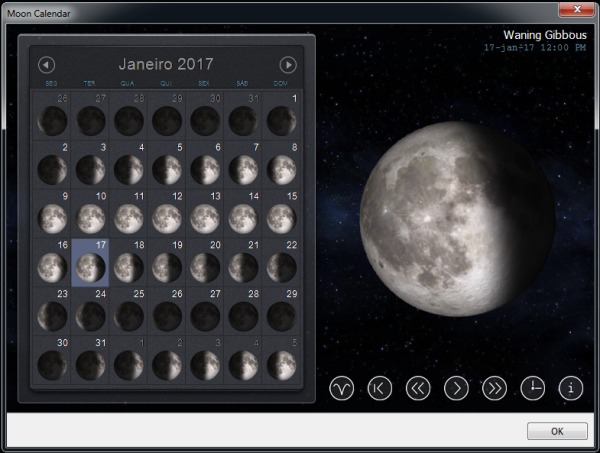The image size is (600, 453).
Task: Click the Janeiro 2017 month title
Action: (166, 65)
